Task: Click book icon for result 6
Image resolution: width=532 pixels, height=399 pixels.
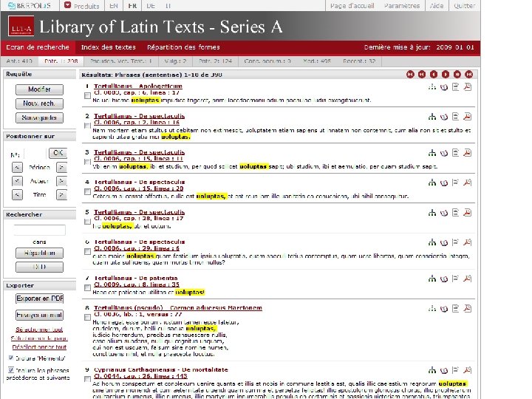Action: point(444,242)
